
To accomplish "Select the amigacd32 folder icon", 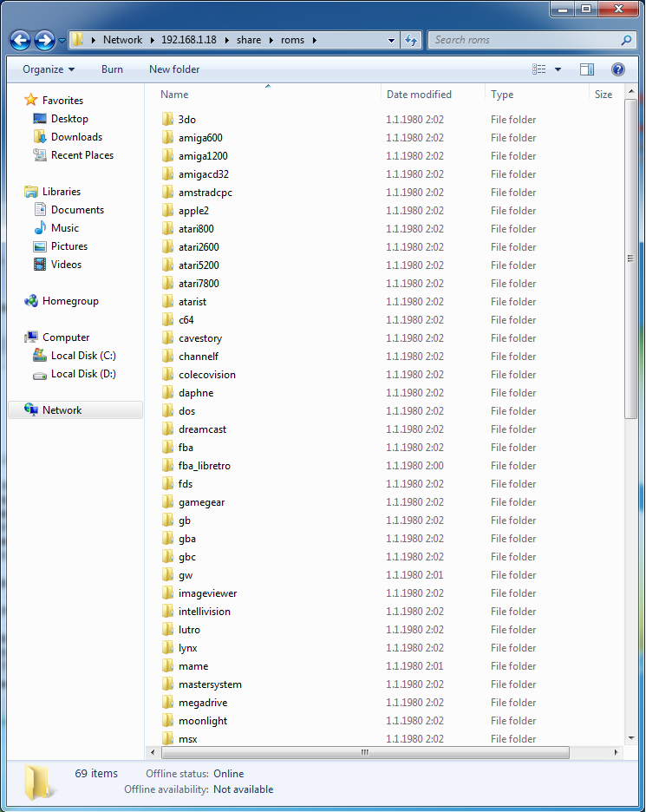I will (167, 174).
